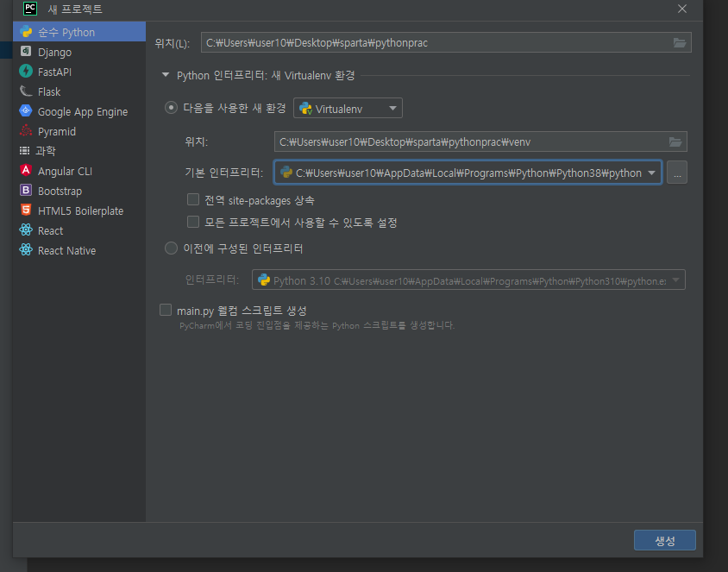Click the Bootstrap B icon
The image size is (728, 572).
(x=26, y=191)
